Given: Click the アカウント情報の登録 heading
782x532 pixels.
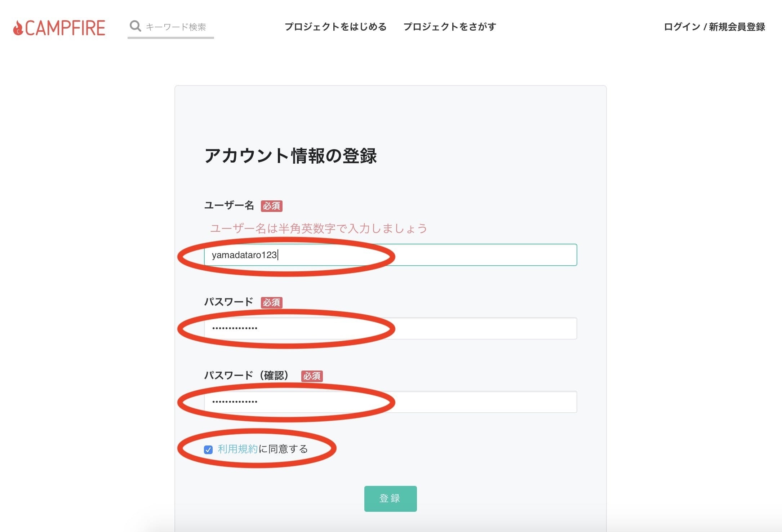Looking at the screenshot, I should point(290,156).
